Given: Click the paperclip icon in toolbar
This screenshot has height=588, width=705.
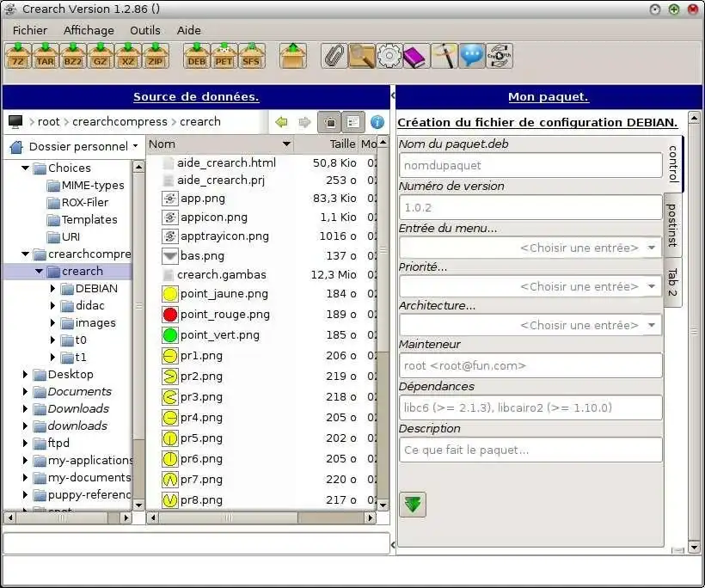Looking at the screenshot, I should click(x=334, y=56).
